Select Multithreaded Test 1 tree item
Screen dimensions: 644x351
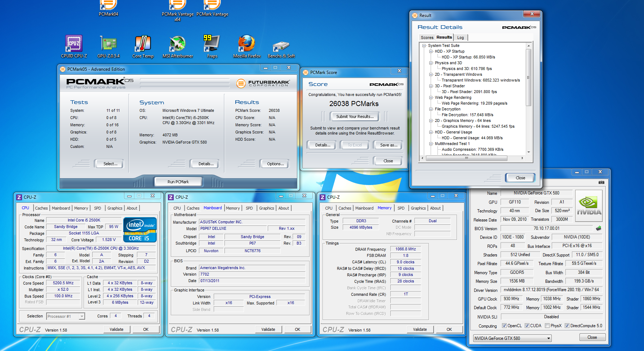point(452,144)
